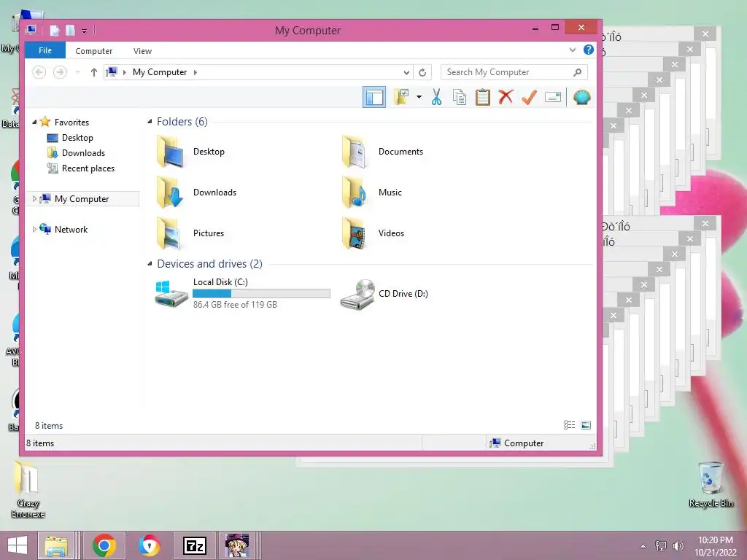Click the Refresh button in address bar
747x560 pixels.
click(x=422, y=72)
